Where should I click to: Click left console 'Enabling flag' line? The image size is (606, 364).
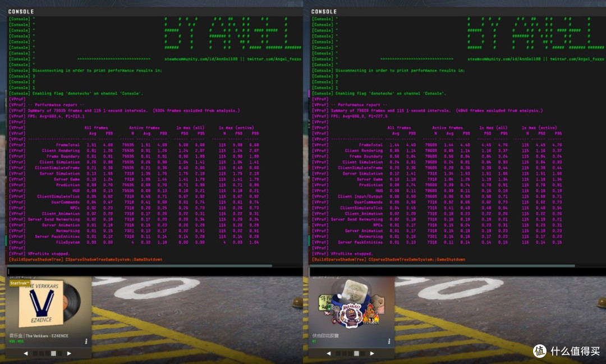pyautogui.click(x=76, y=94)
